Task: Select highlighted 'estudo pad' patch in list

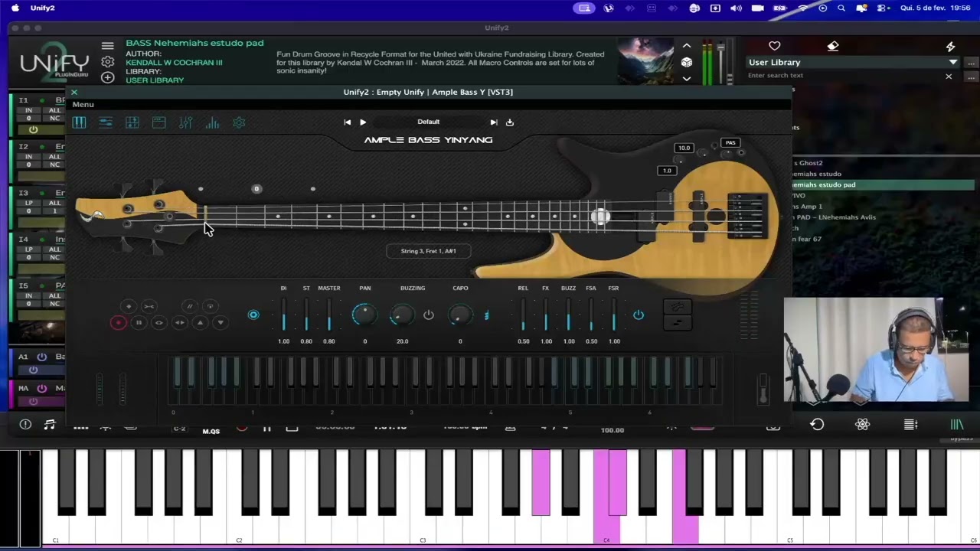Action: coord(884,184)
